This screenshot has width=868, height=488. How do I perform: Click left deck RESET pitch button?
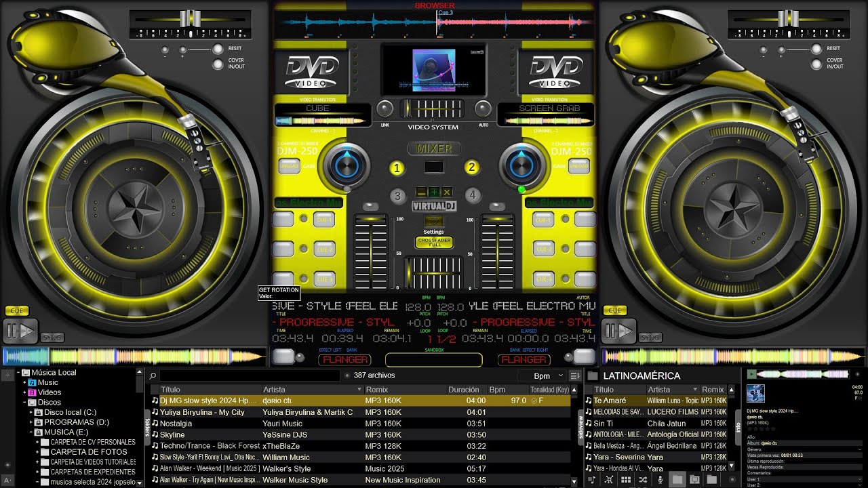pyautogui.click(x=218, y=49)
